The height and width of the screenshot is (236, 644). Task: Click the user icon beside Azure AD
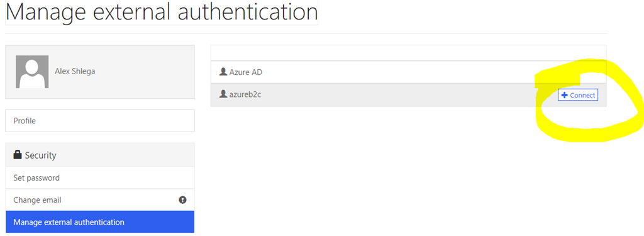[x=223, y=72]
